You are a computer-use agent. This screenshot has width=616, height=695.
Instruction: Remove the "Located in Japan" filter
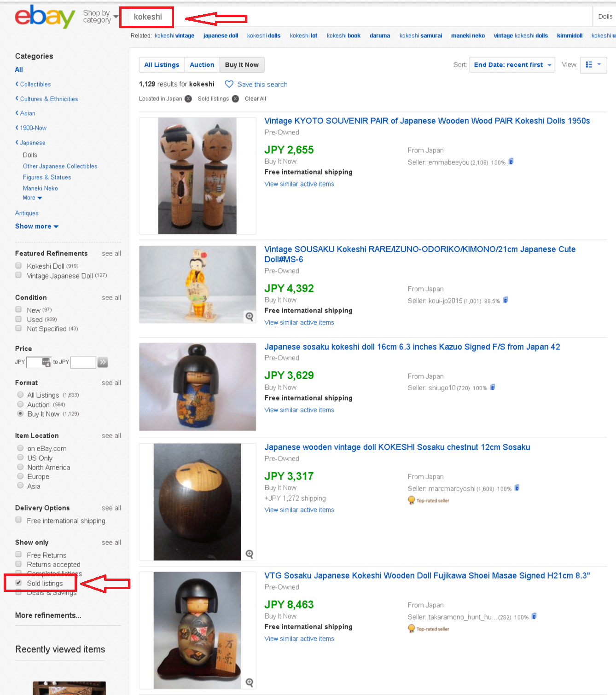[x=188, y=98]
